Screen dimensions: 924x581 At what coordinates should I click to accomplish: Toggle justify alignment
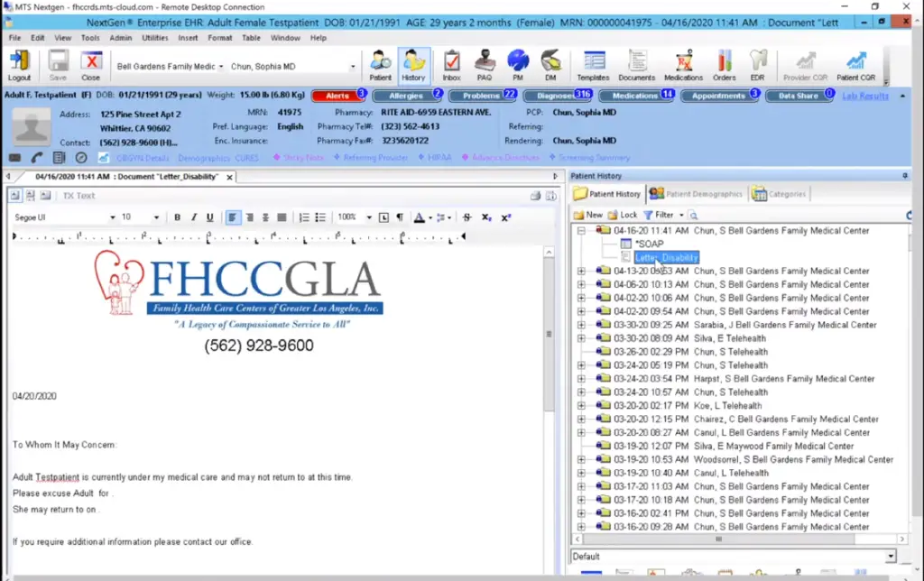(282, 217)
